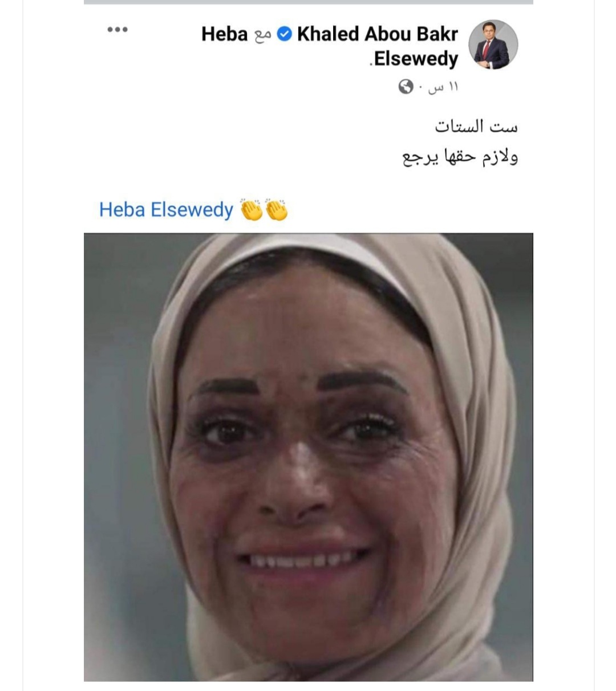Open the post photo in full view
616x691 pixels.
point(309,457)
